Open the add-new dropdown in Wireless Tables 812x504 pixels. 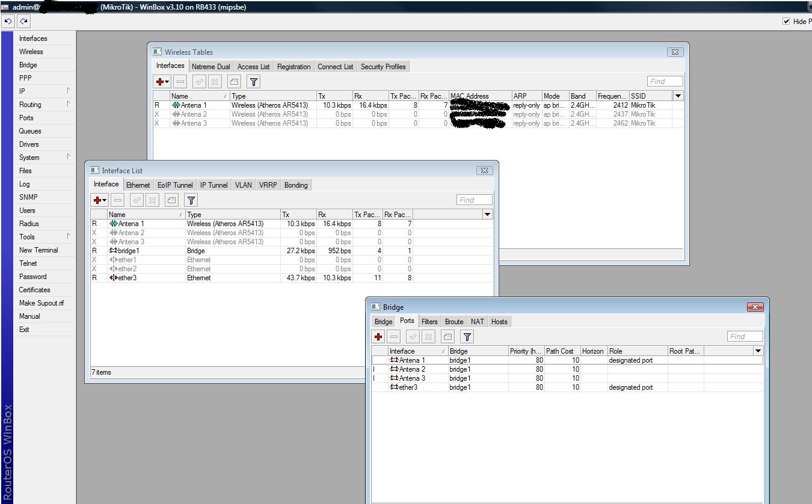163,82
